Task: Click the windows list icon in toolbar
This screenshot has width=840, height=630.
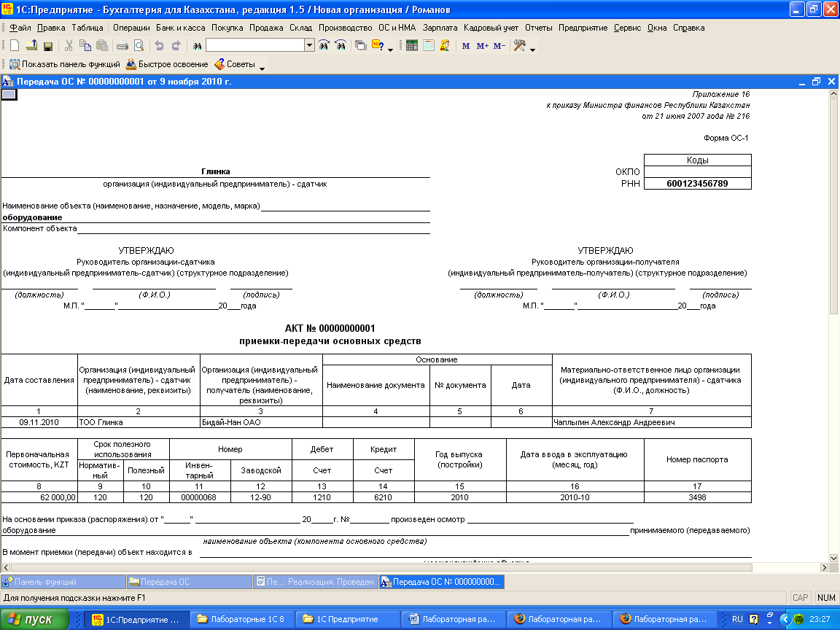Action: (361, 46)
